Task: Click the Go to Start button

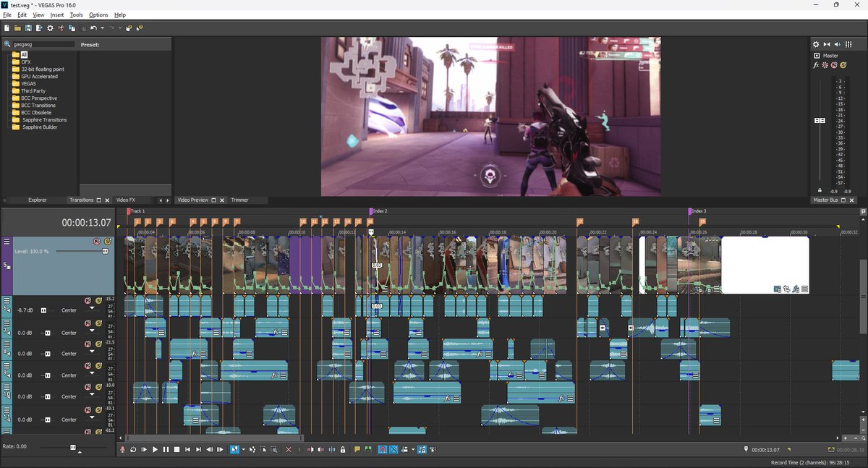Action: 187,450
